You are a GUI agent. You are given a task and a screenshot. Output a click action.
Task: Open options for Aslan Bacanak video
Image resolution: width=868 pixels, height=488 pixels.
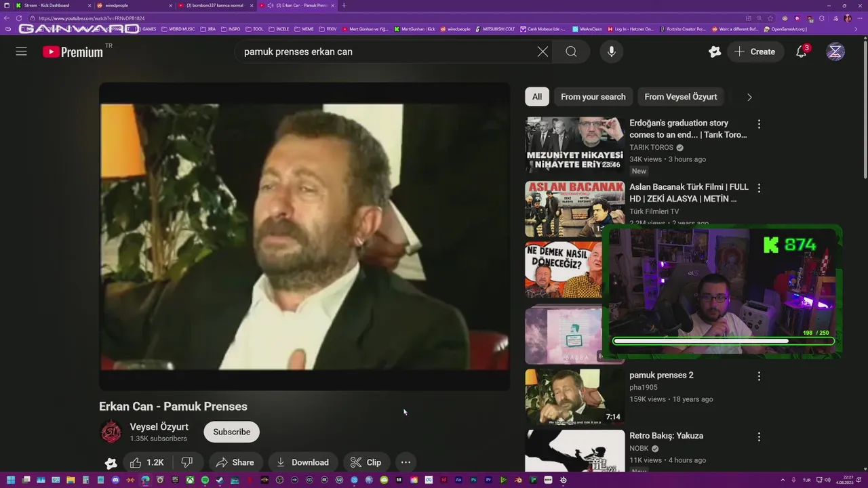pos(759,188)
